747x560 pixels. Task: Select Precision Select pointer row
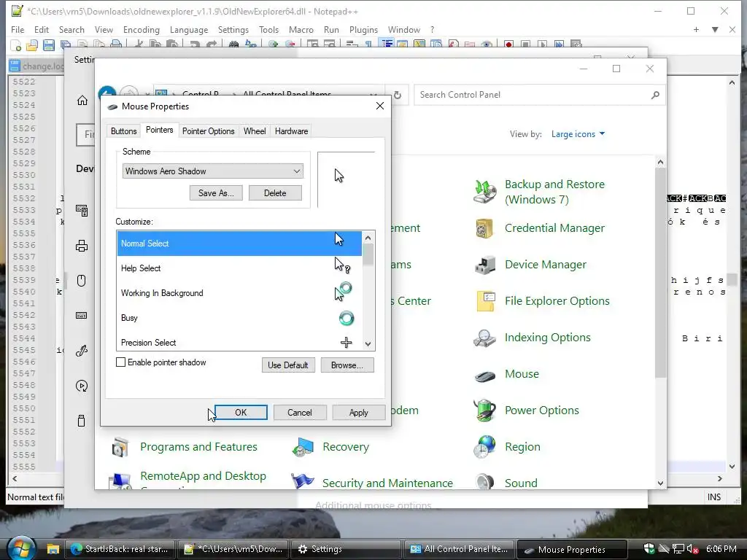(239, 341)
